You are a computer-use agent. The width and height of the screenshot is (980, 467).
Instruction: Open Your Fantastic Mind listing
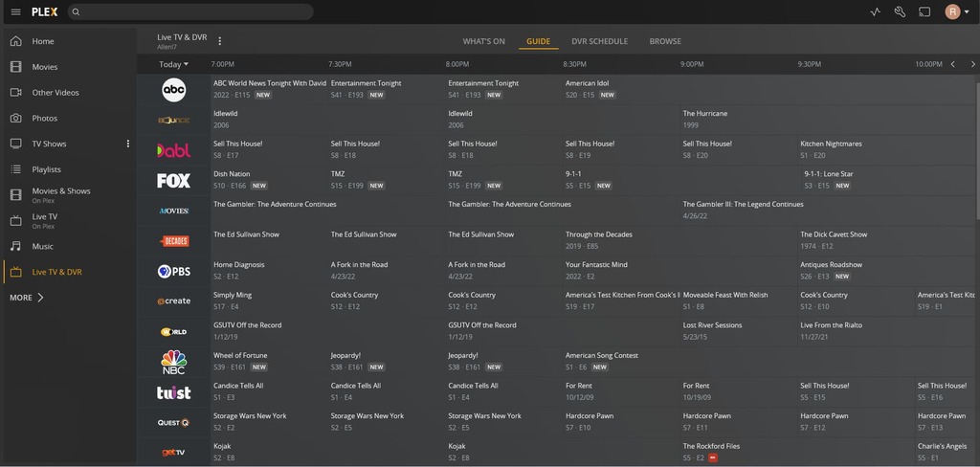pos(680,271)
